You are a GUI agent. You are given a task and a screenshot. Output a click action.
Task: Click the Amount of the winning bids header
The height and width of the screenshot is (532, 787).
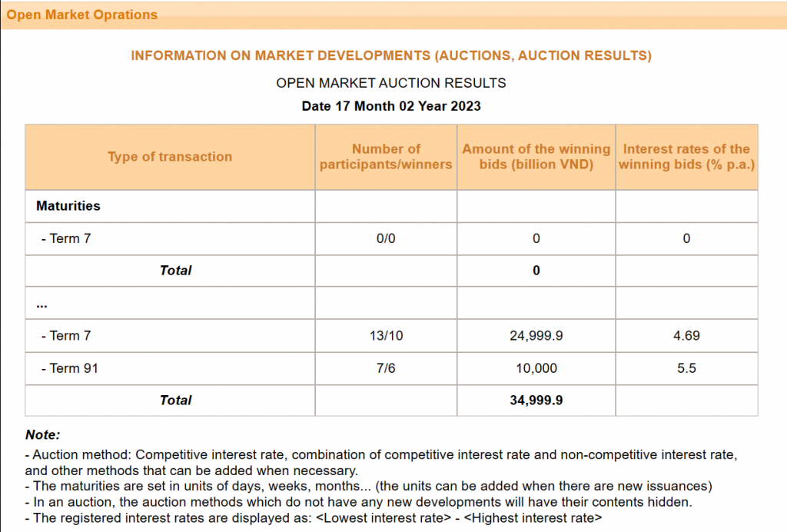click(x=536, y=157)
